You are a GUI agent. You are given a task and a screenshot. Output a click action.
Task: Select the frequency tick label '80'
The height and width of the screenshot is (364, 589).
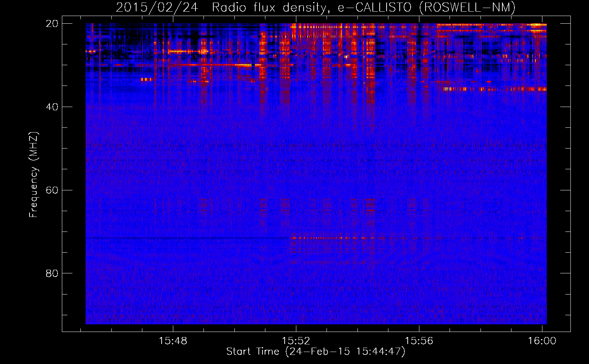(52, 273)
